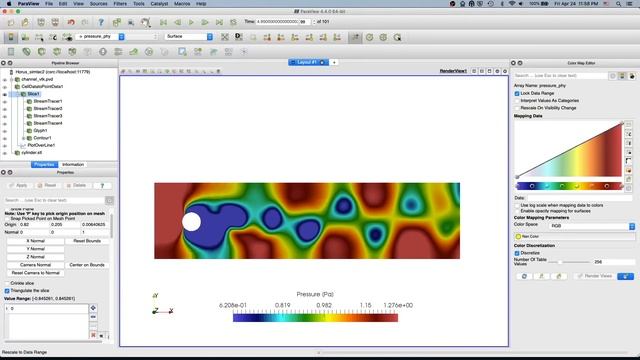Click the Connect to server icon
This screenshot has height=360, width=640.
coord(41,22)
